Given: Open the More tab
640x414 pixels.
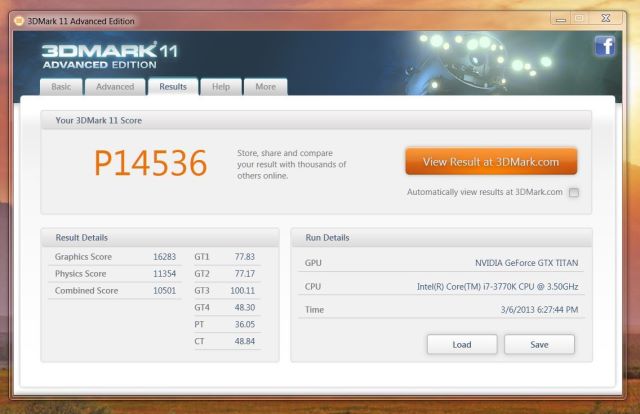Looking at the screenshot, I should [266, 87].
